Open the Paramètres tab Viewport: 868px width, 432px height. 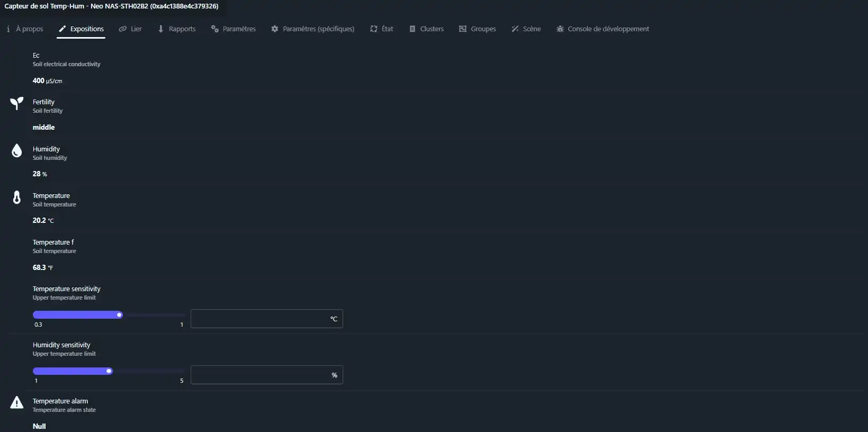tap(234, 29)
